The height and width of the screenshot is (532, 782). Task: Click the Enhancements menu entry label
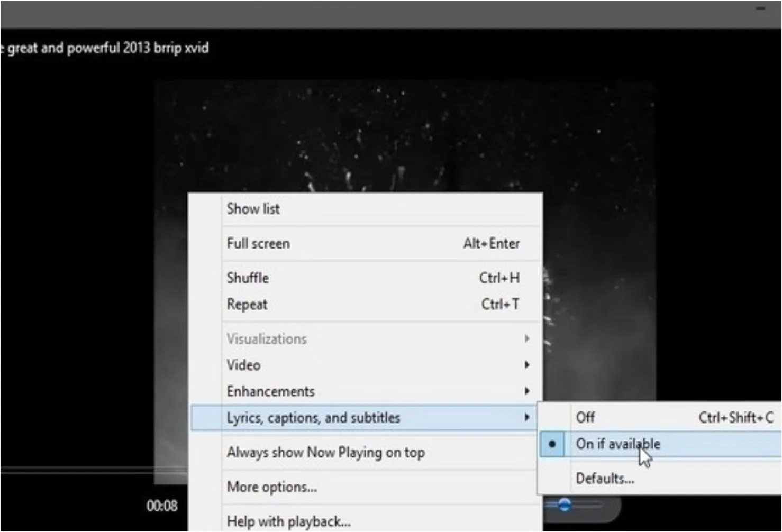tap(270, 391)
